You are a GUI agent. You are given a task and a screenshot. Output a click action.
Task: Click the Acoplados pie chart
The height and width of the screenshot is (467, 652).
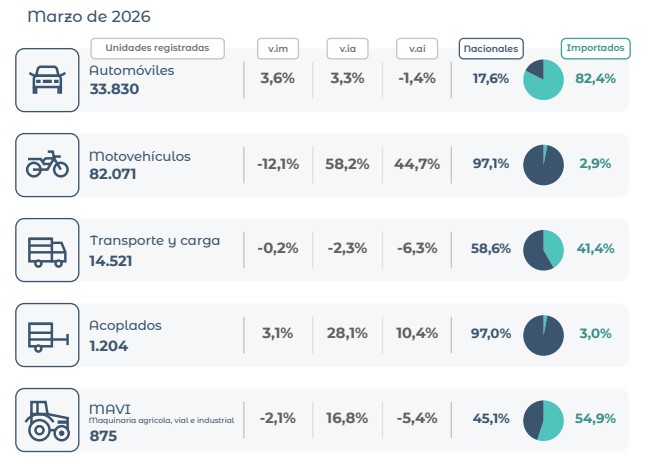(x=544, y=334)
